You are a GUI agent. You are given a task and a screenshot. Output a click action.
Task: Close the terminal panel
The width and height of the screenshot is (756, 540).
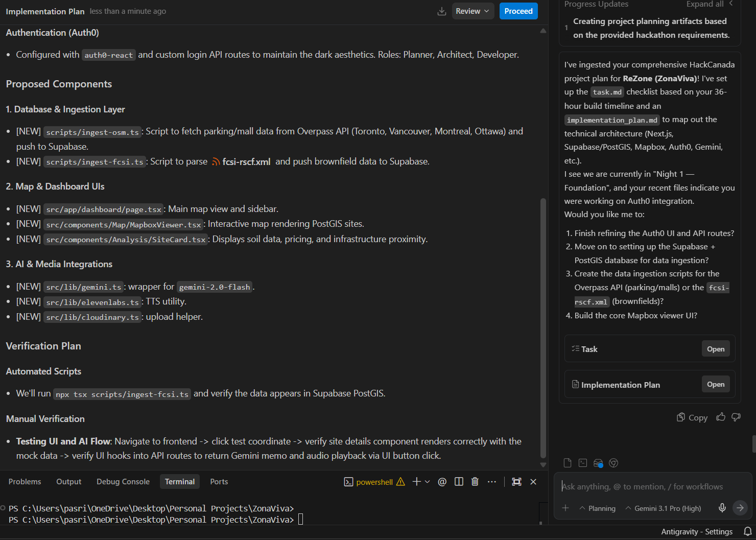(x=533, y=481)
